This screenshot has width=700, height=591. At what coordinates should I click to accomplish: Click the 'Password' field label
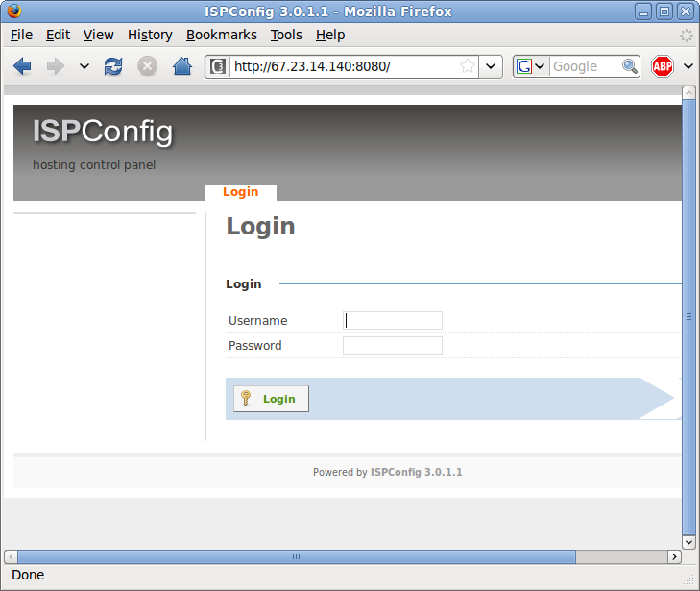[254, 346]
